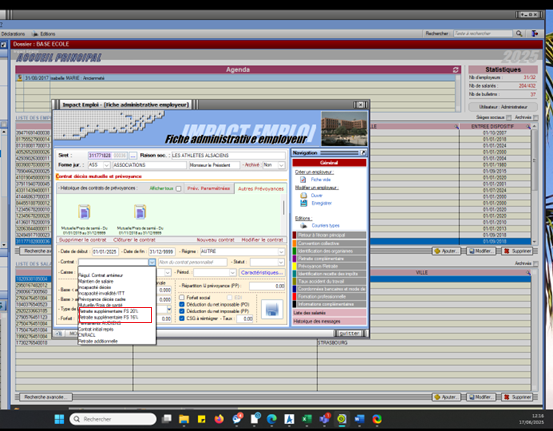Click the sort icon in VILLE column header

(528, 273)
